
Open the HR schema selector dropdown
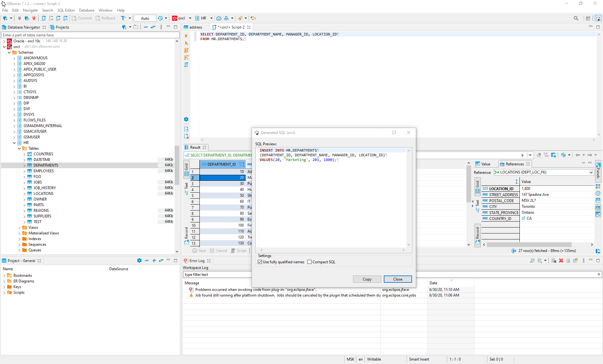click(x=211, y=18)
